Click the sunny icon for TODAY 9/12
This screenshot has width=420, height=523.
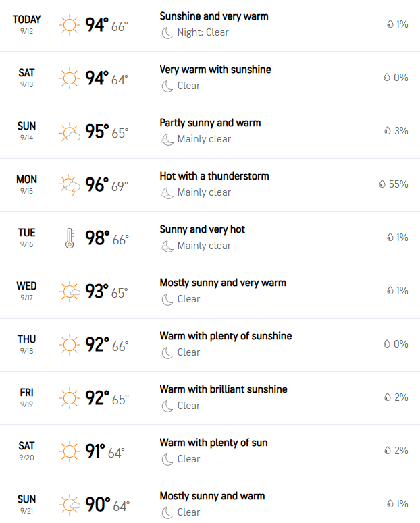70,25
